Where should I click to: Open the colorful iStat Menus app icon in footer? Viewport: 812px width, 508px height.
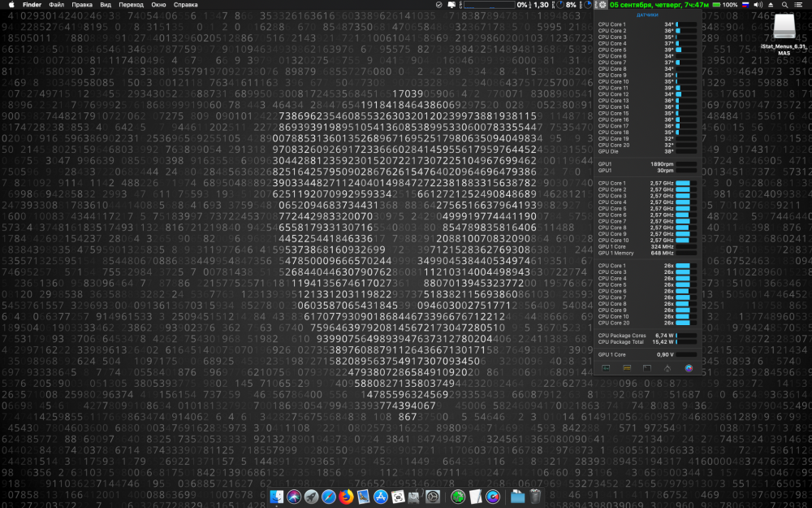[689, 368]
